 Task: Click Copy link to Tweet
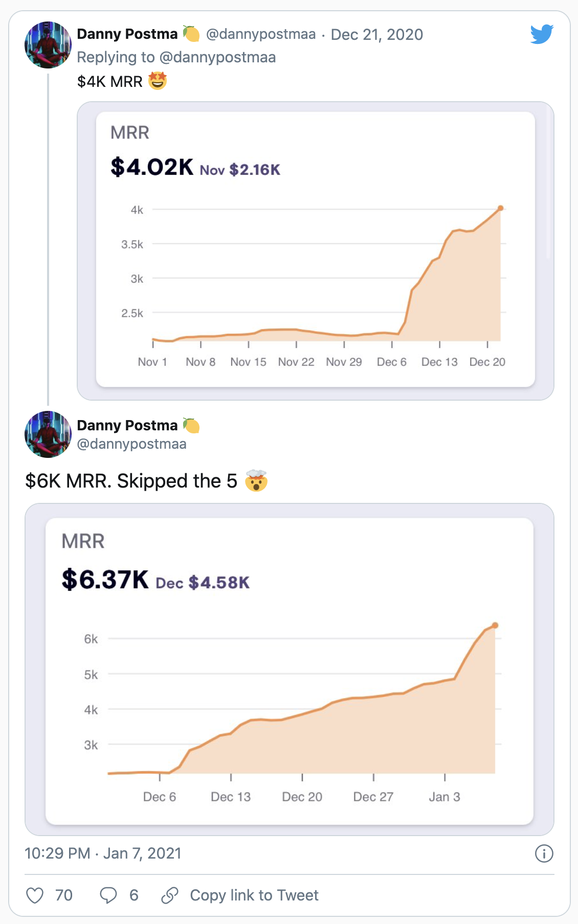(254, 895)
